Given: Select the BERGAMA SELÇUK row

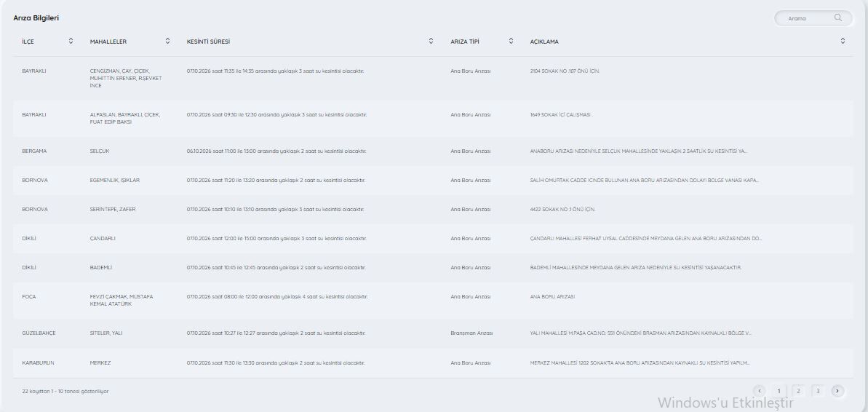Looking at the screenshot, I should point(433,151).
